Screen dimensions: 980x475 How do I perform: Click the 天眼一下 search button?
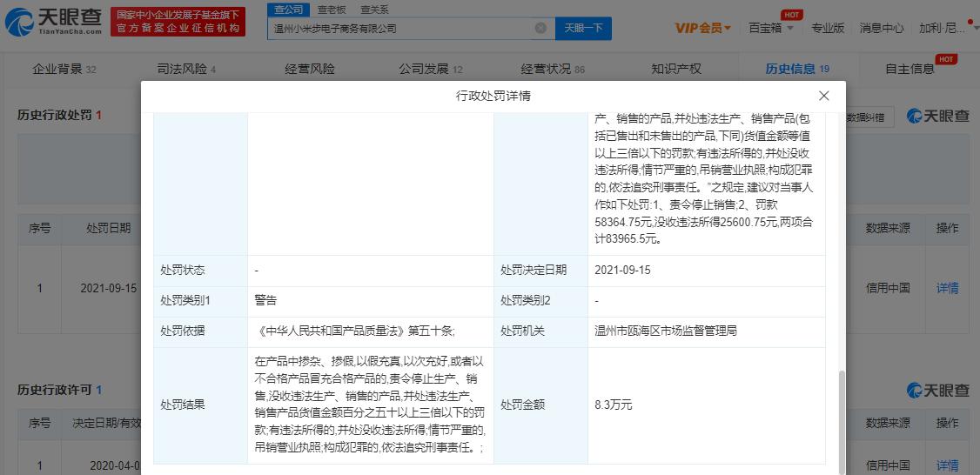pos(583,28)
